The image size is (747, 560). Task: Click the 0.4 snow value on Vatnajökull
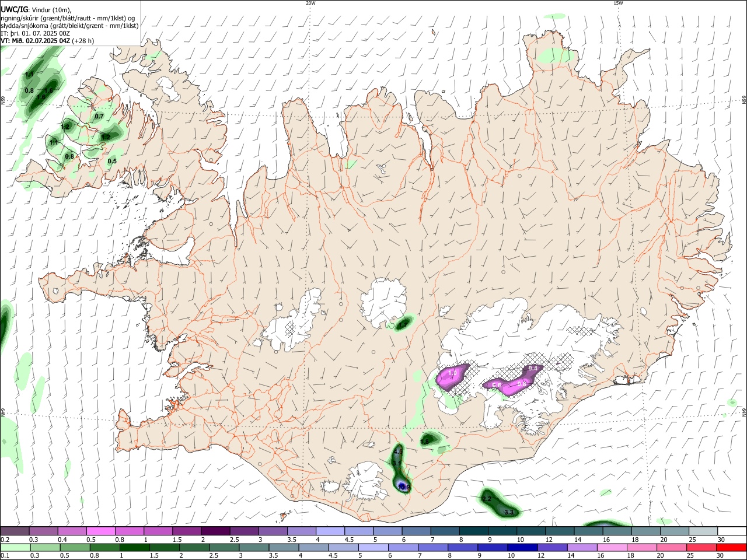(532, 368)
